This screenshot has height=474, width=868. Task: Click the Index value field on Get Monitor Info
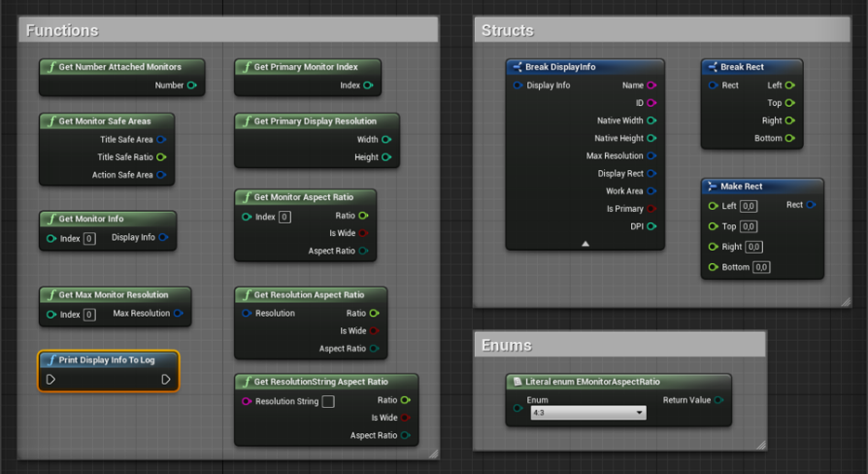tap(89, 239)
